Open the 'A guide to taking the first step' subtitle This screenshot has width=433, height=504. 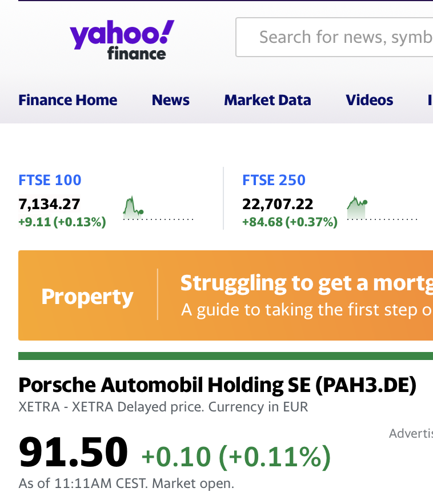(307, 310)
